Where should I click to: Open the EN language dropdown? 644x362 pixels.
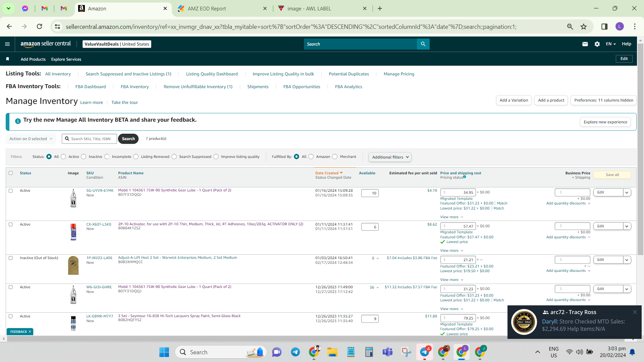(x=610, y=44)
